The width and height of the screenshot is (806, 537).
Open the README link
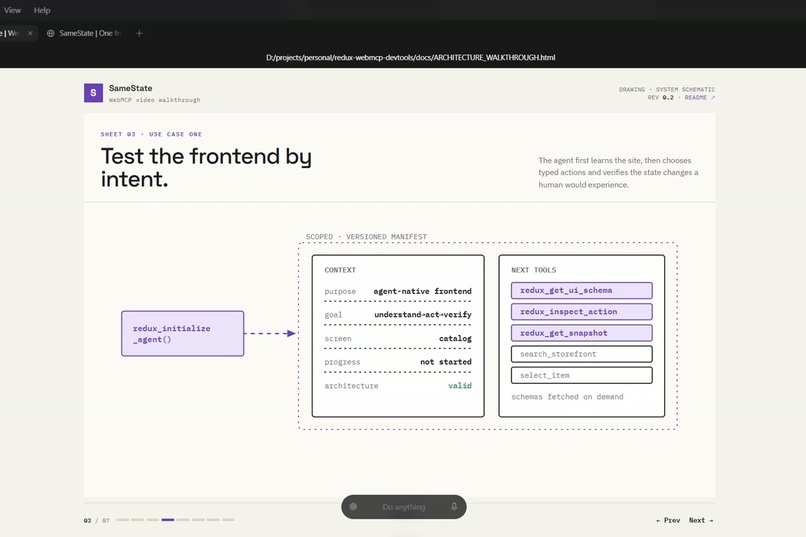[x=699, y=98]
